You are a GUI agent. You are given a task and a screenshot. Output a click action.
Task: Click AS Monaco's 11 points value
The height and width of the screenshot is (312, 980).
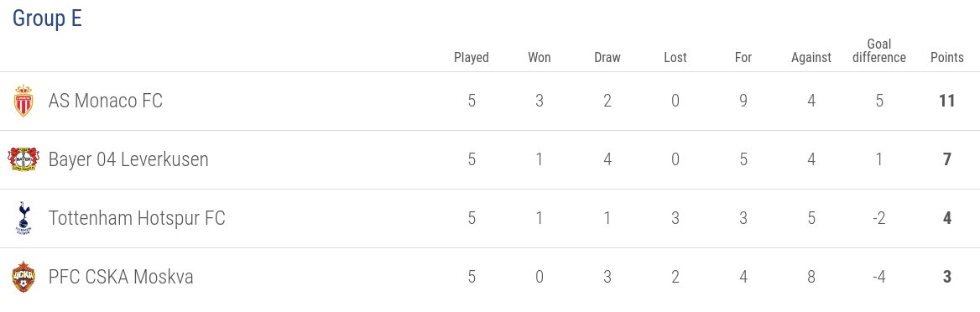(947, 101)
